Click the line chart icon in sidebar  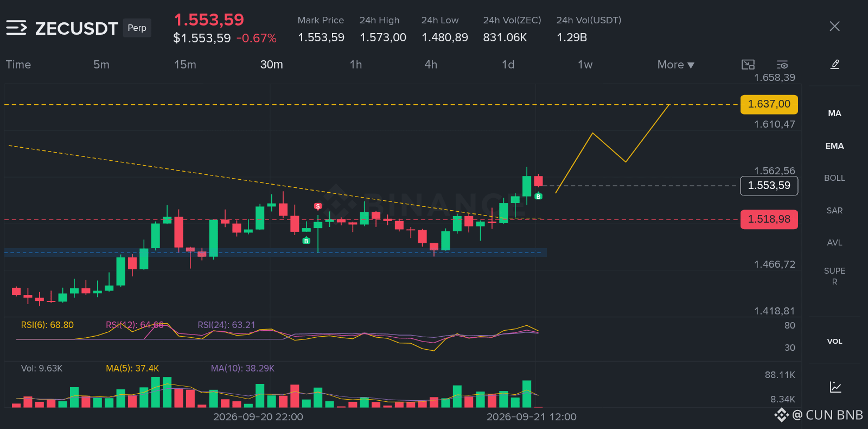pyautogui.click(x=835, y=387)
